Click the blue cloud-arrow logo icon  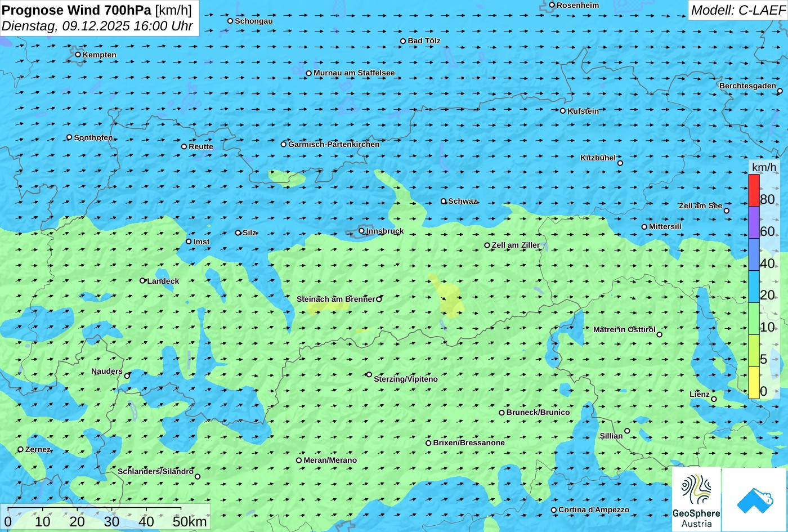[x=754, y=499]
